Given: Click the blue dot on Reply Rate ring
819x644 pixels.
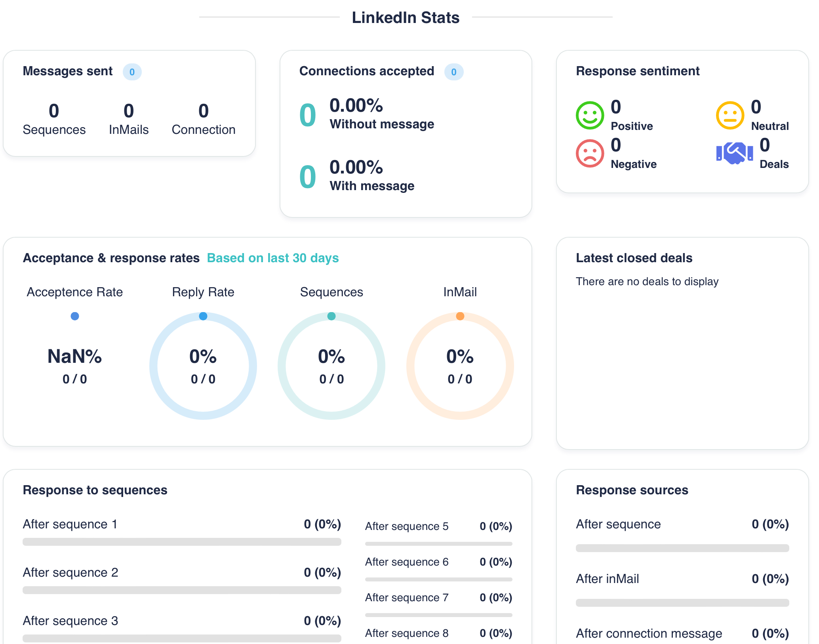Looking at the screenshot, I should [203, 316].
